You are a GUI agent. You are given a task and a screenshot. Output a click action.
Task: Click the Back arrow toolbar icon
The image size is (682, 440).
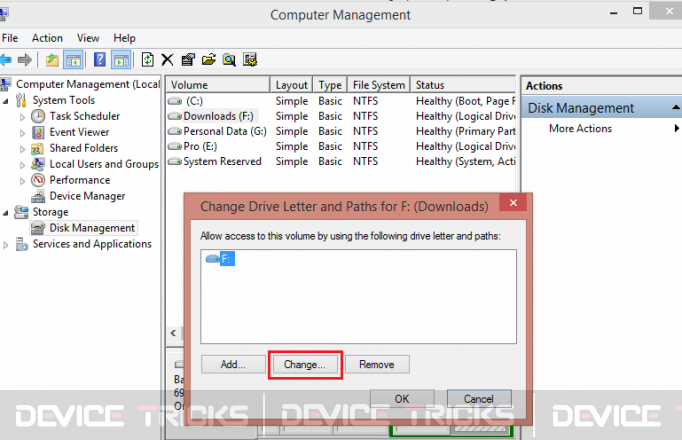tap(6, 60)
